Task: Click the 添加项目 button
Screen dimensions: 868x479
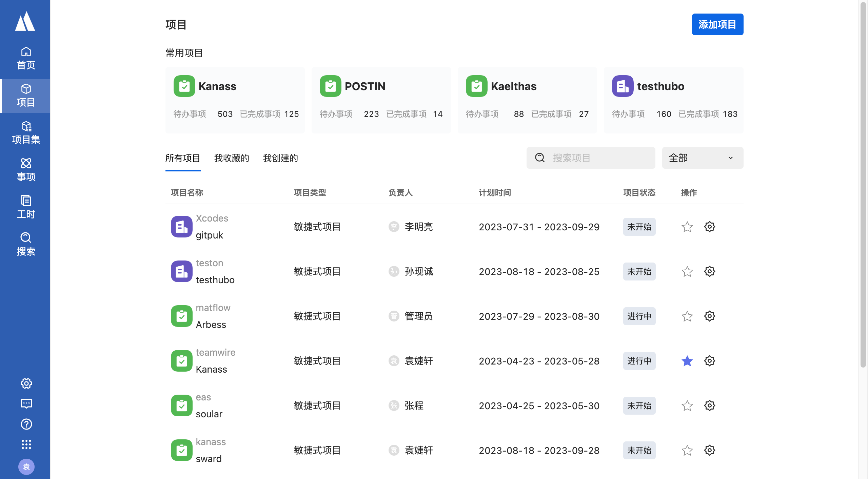Action: click(717, 24)
